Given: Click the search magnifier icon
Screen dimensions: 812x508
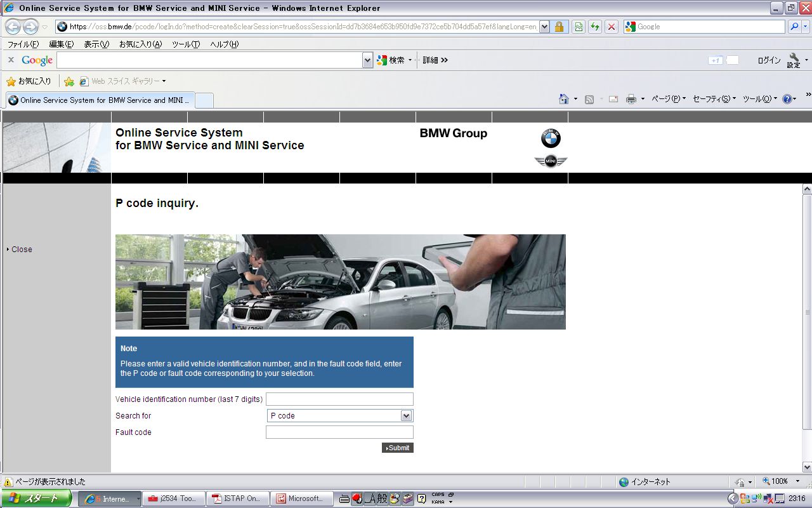Looking at the screenshot, I should tap(794, 27).
